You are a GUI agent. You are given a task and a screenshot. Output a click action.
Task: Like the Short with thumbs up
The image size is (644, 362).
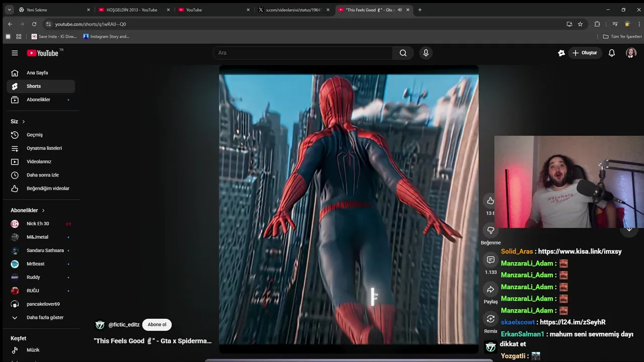(491, 201)
